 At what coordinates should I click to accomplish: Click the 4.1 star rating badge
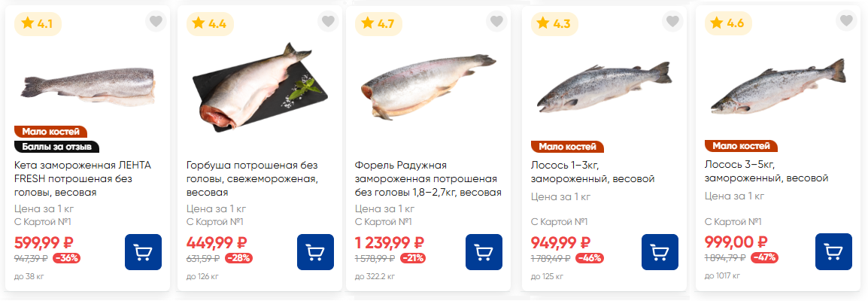(x=37, y=24)
